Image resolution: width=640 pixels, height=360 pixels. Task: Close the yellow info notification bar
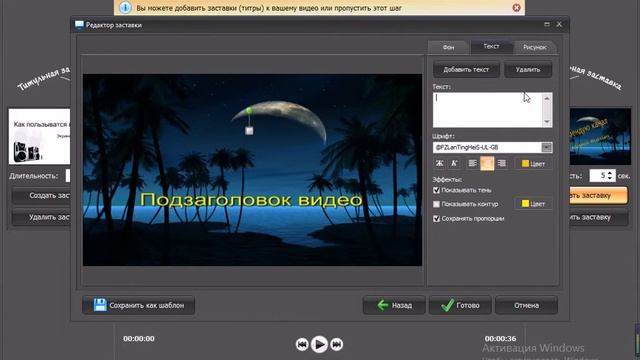(516, 7)
